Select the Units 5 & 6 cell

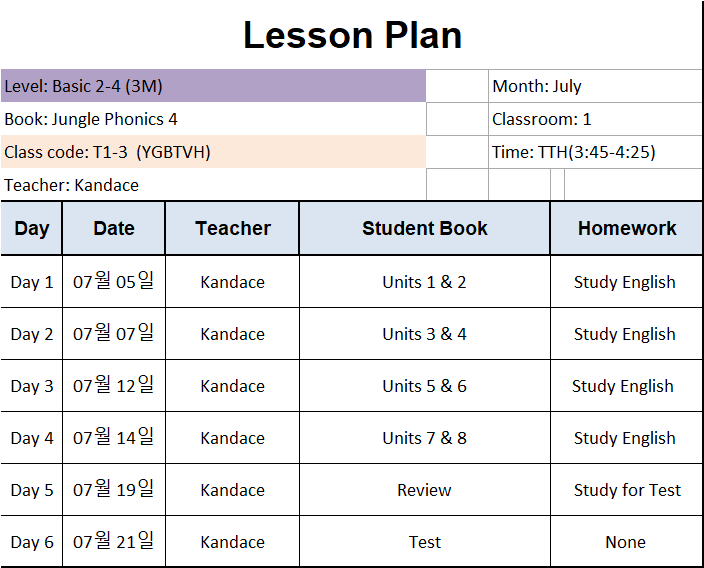pos(425,386)
